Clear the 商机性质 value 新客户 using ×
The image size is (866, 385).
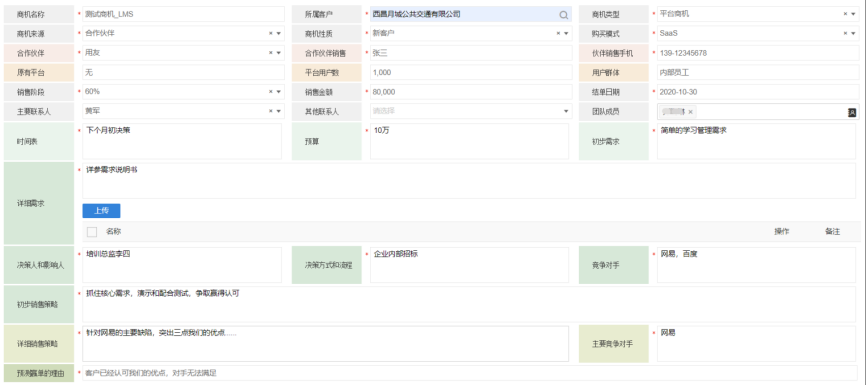point(558,34)
